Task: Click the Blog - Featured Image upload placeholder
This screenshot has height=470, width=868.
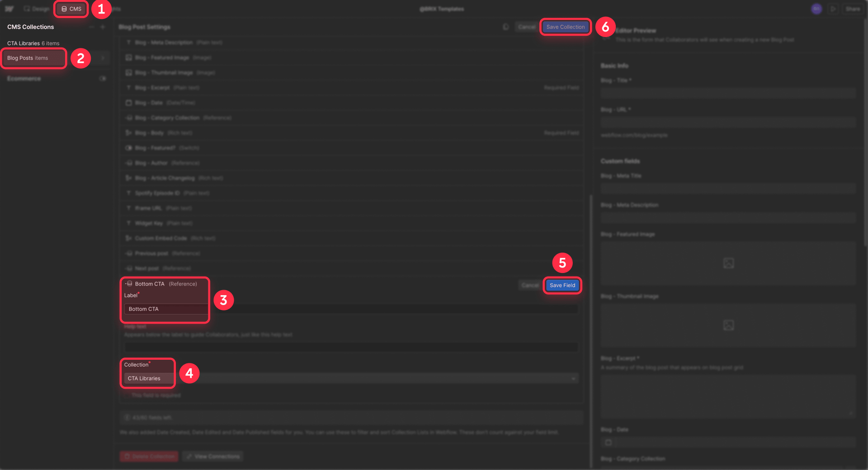Action: tap(728, 263)
